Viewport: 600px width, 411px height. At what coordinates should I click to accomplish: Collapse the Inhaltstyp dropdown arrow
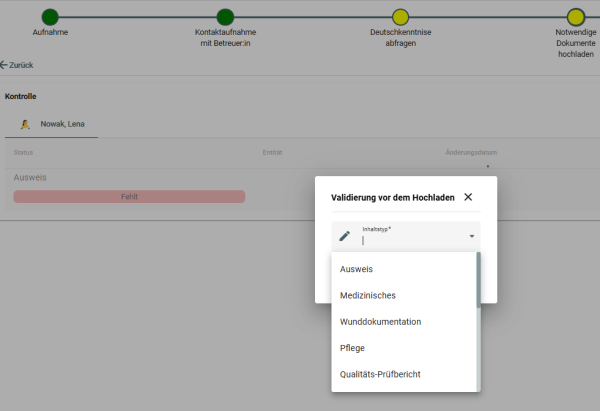point(471,237)
